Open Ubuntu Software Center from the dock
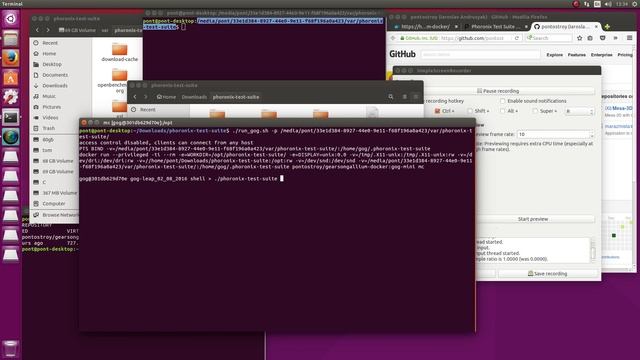This screenshot has width=640, height=360. [x=11, y=78]
